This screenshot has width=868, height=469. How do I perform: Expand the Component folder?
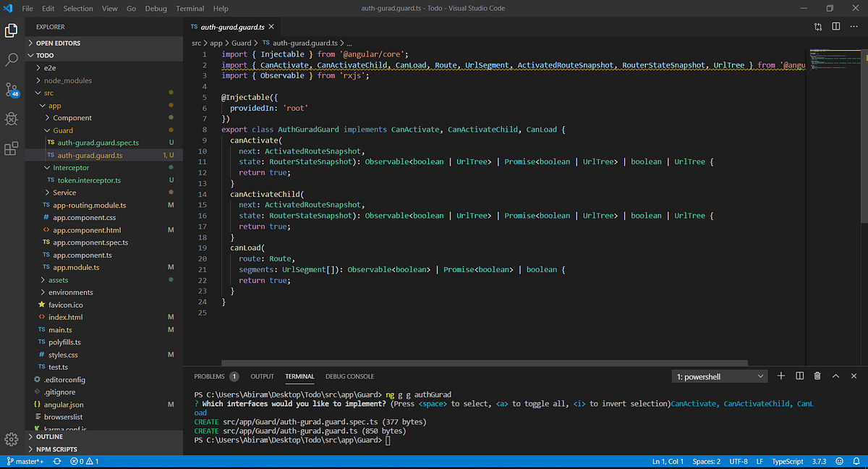coord(72,118)
